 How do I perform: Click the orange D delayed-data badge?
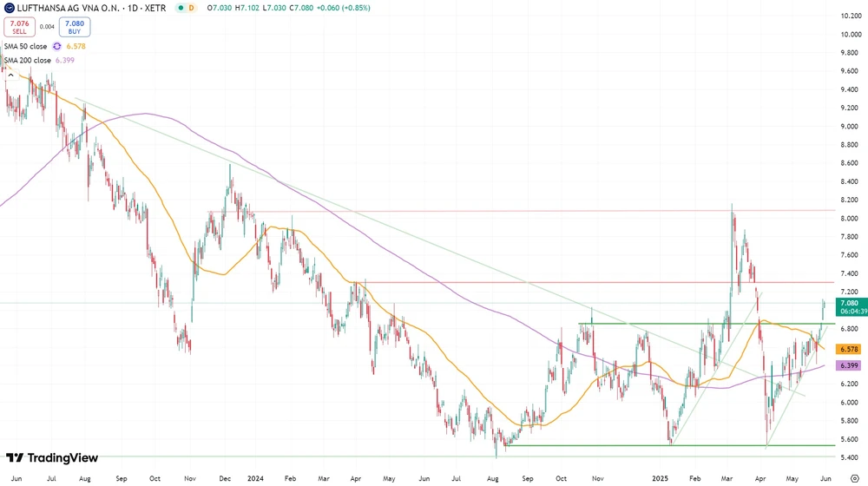(192, 8)
